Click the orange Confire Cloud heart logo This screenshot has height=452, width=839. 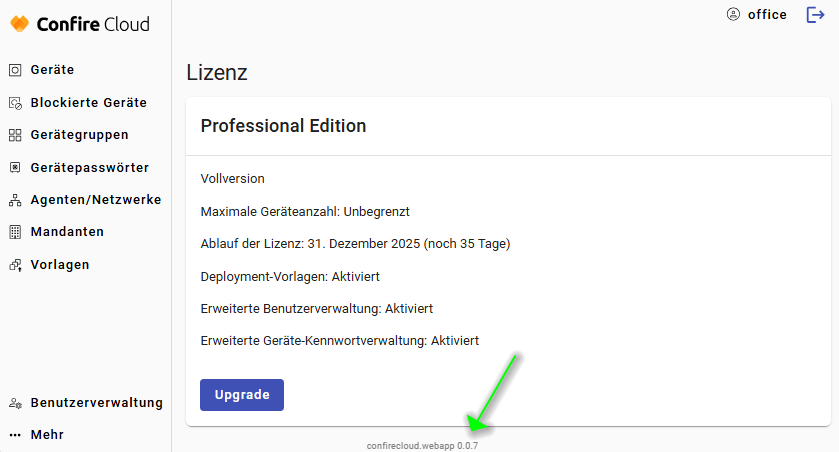(x=20, y=23)
